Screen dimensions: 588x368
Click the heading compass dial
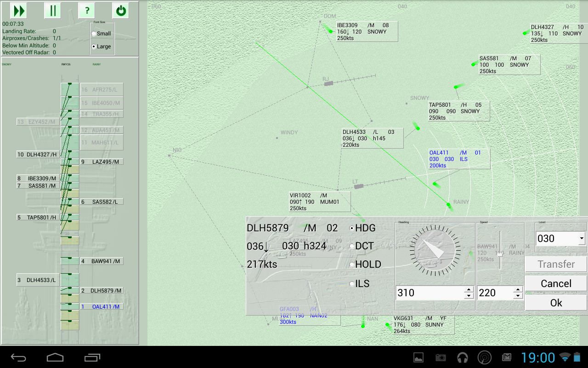(435, 251)
